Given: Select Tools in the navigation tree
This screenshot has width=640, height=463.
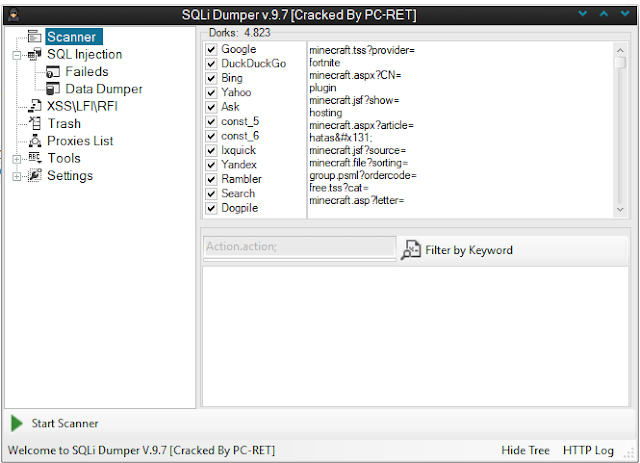Looking at the screenshot, I should [64, 158].
